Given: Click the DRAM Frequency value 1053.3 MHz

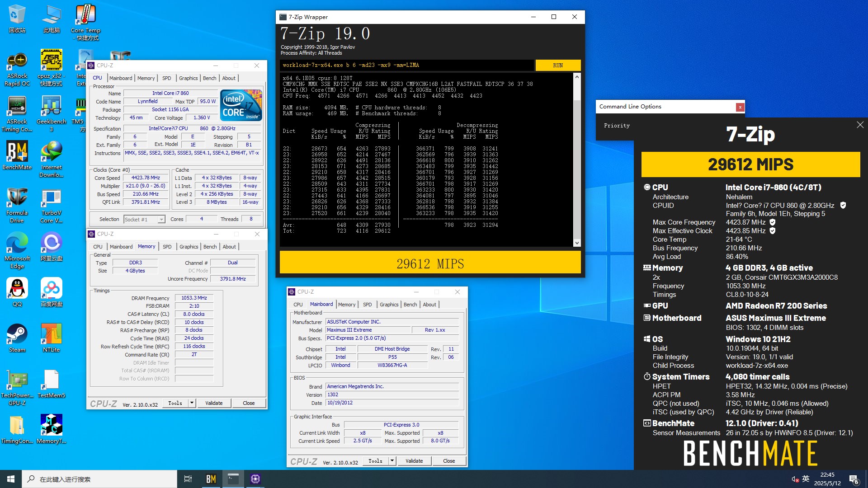Looking at the screenshot, I should 194,298.
